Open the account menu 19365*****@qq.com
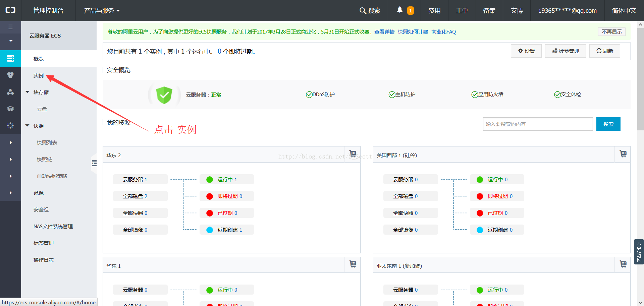The image size is (644, 306). pyautogui.click(x=568, y=11)
